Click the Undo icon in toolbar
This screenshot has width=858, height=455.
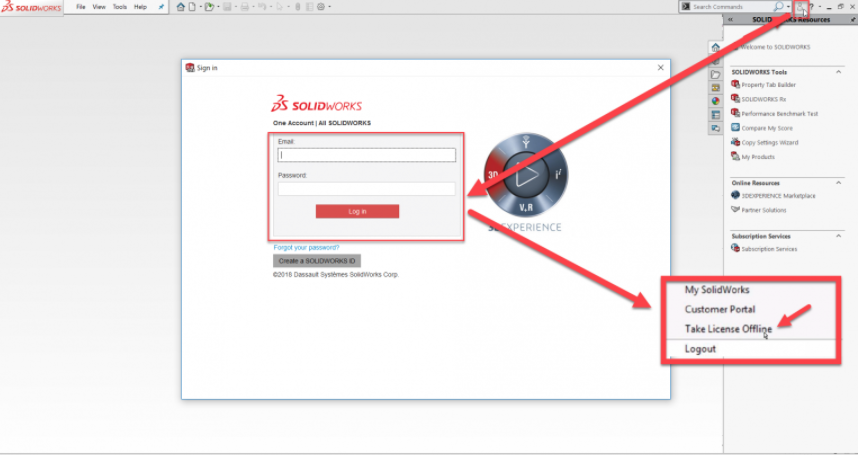click(262, 7)
